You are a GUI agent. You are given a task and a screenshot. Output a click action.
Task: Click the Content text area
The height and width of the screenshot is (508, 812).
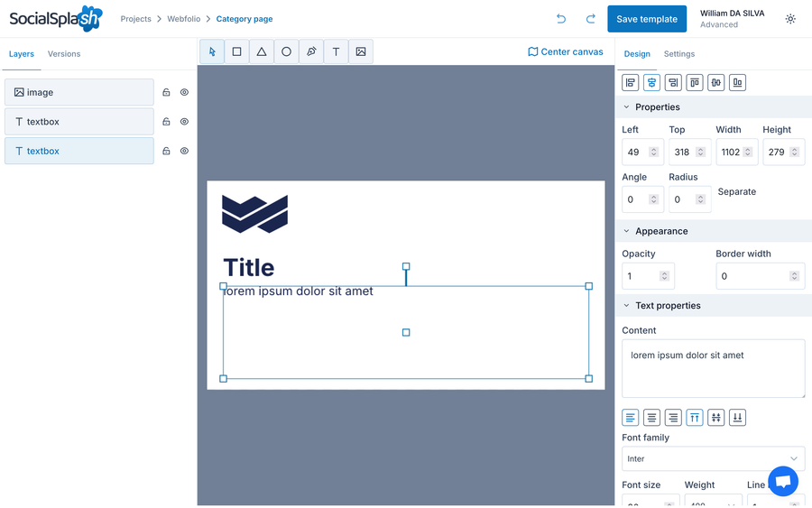[x=713, y=369]
